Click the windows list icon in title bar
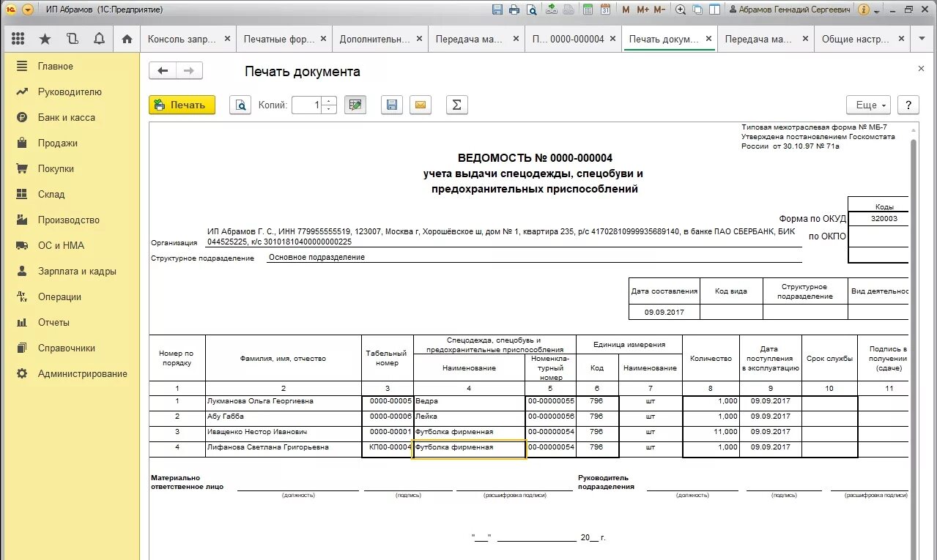 tap(697, 10)
